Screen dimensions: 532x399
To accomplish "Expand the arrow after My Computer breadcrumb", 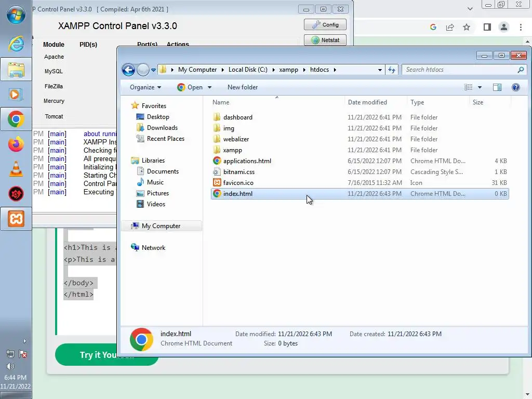I will pos(222,70).
